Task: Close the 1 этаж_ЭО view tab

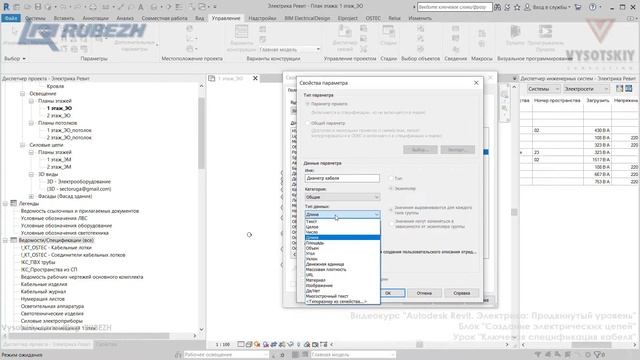Action: [x=255, y=78]
